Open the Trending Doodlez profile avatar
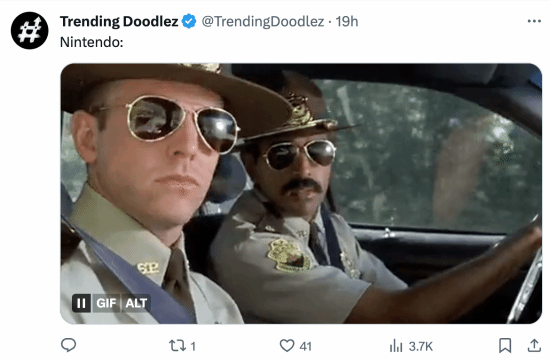 [x=30, y=31]
